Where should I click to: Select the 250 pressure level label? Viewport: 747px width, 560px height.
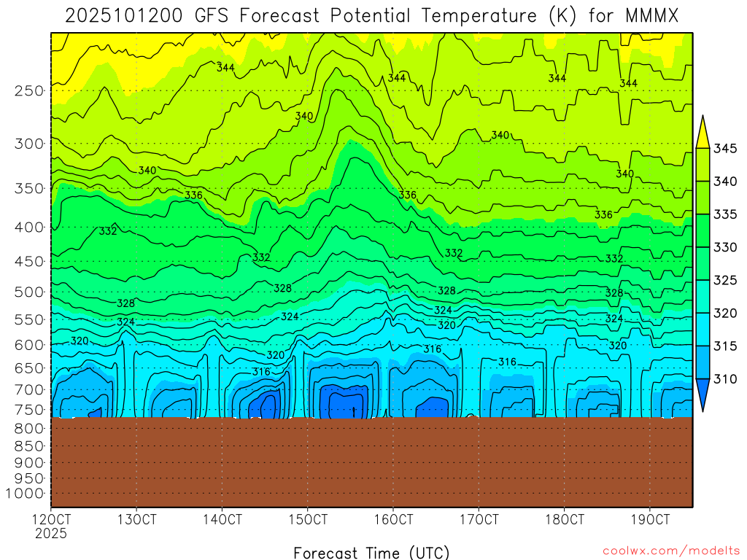tap(29, 90)
